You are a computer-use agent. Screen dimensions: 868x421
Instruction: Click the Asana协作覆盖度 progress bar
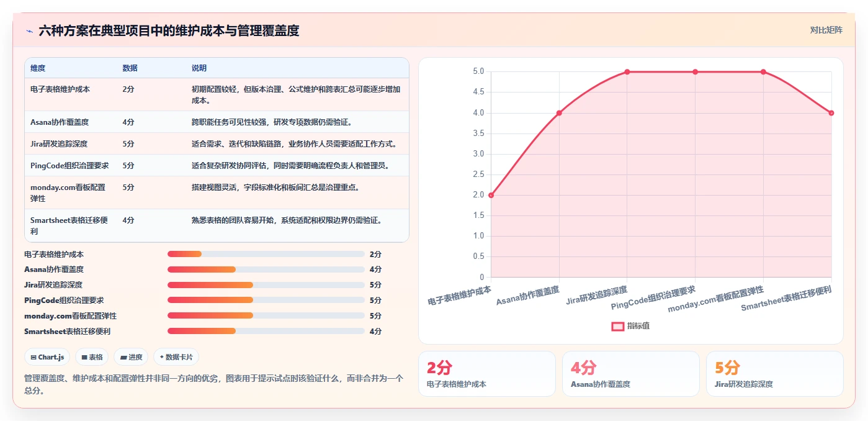[266, 269]
